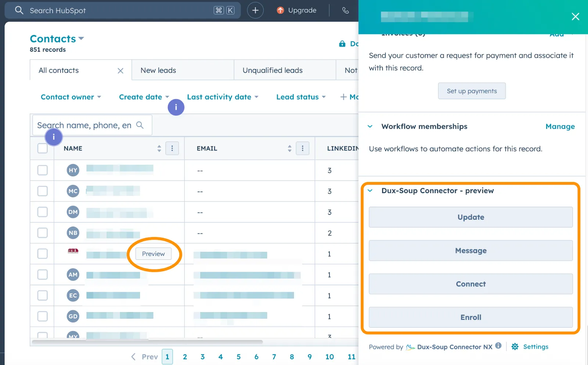Open Lead status filter dropdown

click(301, 97)
